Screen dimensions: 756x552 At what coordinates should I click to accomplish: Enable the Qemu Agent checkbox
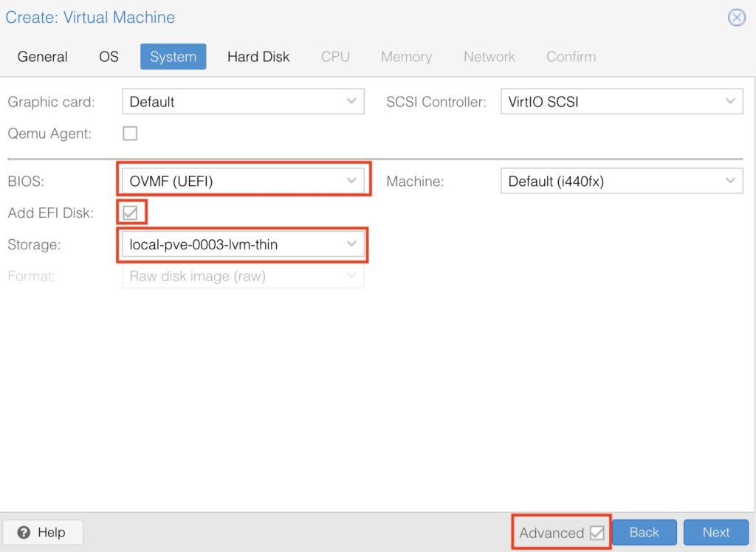(130, 134)
